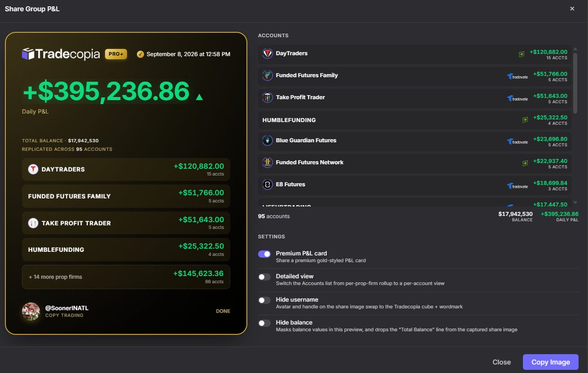Click the +$395,236.86 Daily P&L headline

pyautogui.click(x=106, y=92)
